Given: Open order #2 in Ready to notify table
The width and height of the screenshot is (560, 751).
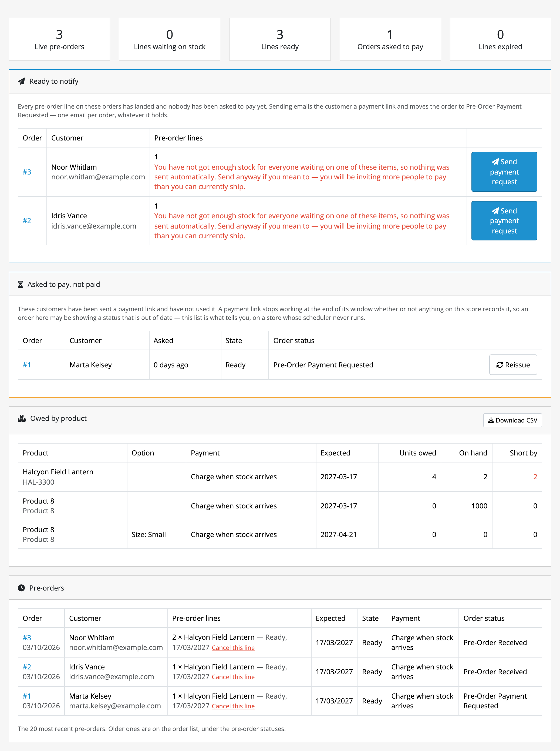Looking at the screenshot, I should (27, 221).
